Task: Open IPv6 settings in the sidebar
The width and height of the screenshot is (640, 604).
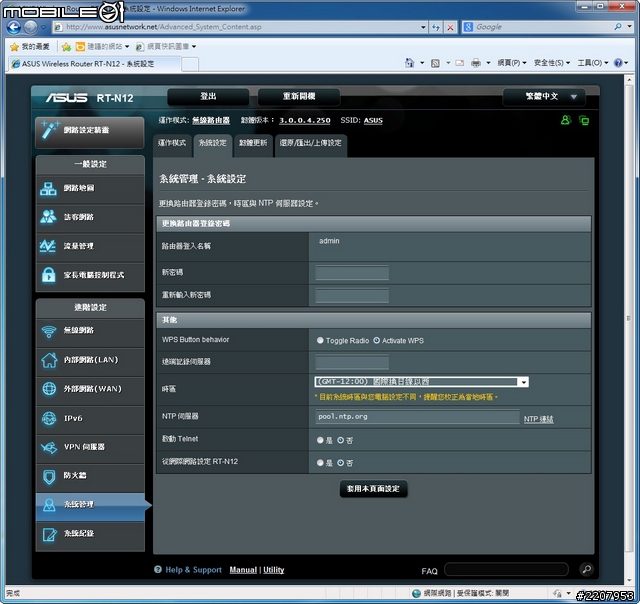Action: (x=90, y=418)
